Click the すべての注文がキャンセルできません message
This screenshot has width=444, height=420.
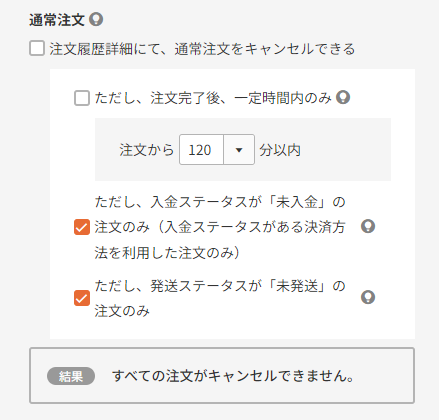(x=233, y=376)
